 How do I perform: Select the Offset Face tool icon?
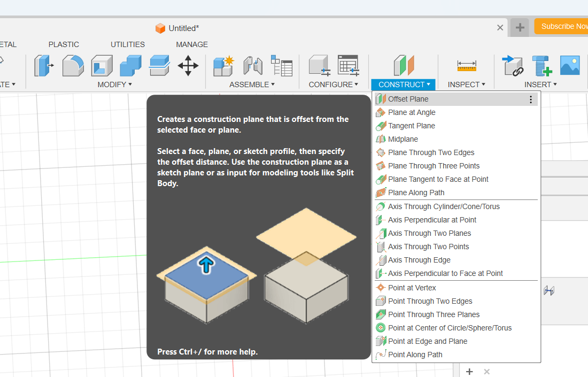(x=159, y=66)
